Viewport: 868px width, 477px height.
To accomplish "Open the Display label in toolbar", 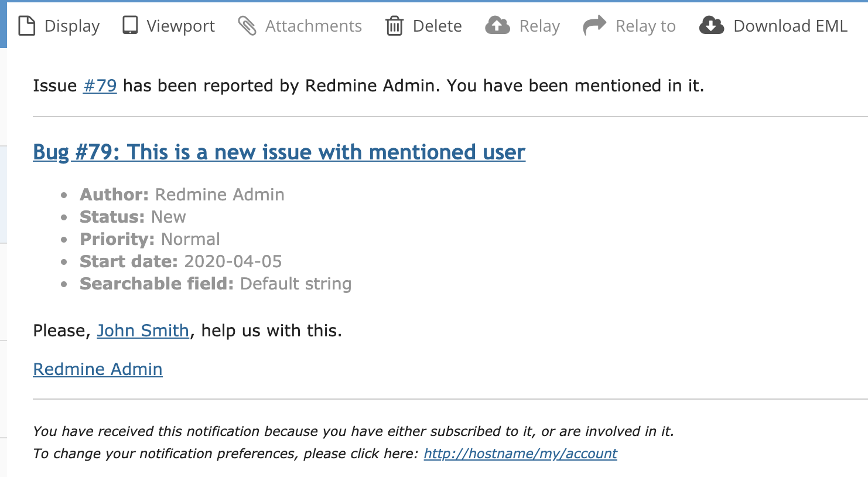I will pyautogui.click(x=72, y=26).
